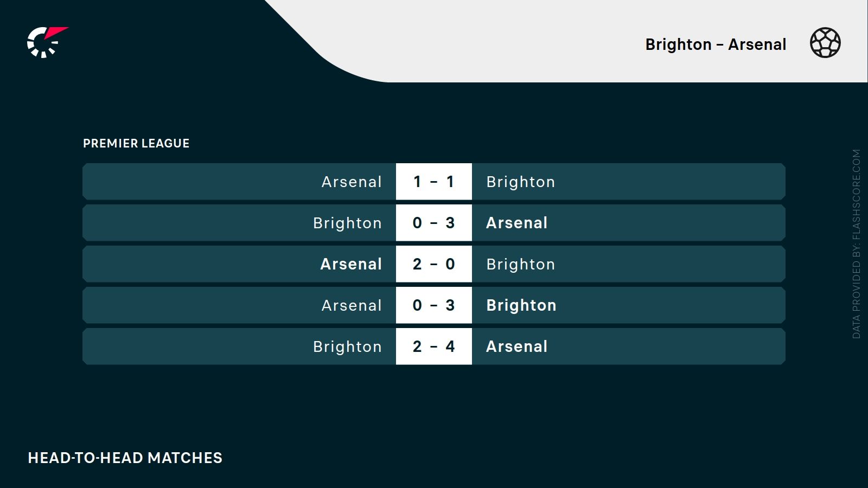
Task: Click Arsenal in the 1 - 1 draw row
Action: tap(352, 182)
